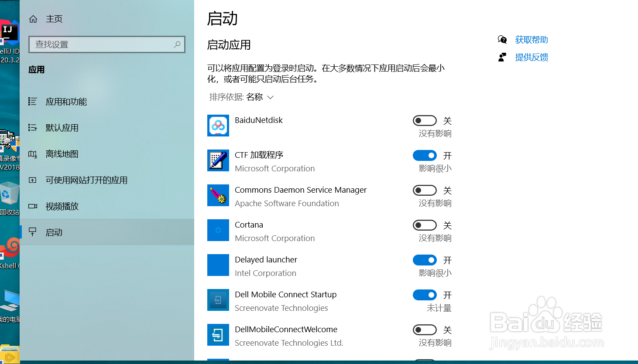The image size is (638, 364).
Task: Click the 主页 home icon
Action: coord(33,19)
